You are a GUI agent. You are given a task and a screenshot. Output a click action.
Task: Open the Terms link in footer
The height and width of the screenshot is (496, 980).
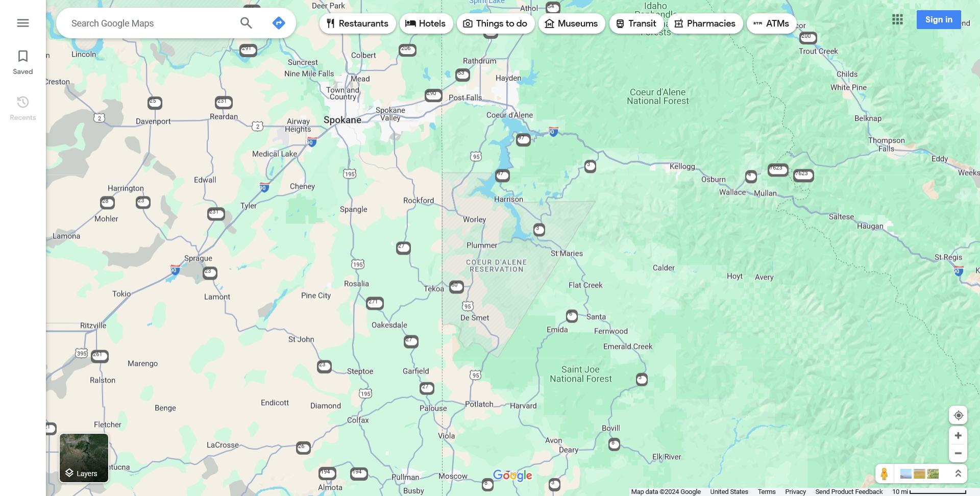pyautogui.click(x=766, y=492)
